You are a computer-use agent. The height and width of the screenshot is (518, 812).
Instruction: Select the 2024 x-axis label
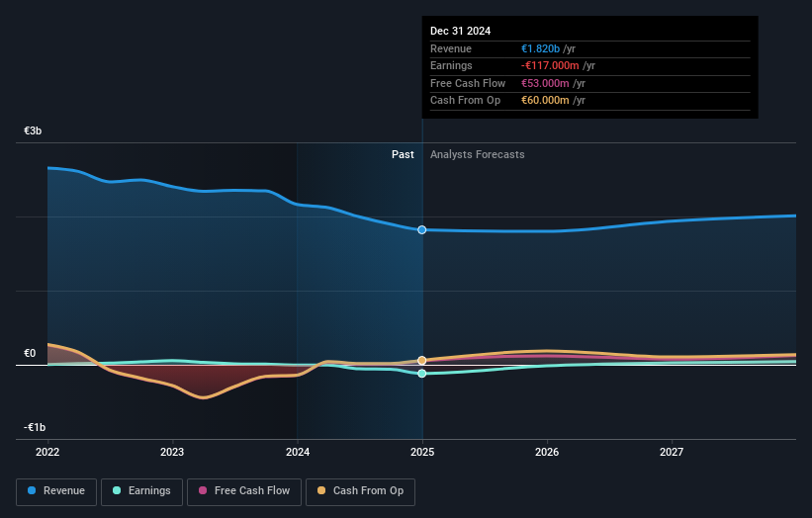[x=298, y=452]
